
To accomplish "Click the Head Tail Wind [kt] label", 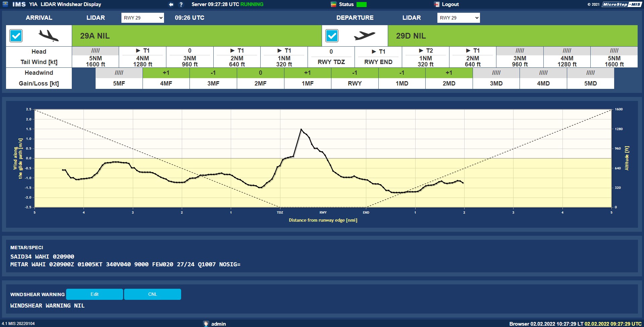I will 39,57.
